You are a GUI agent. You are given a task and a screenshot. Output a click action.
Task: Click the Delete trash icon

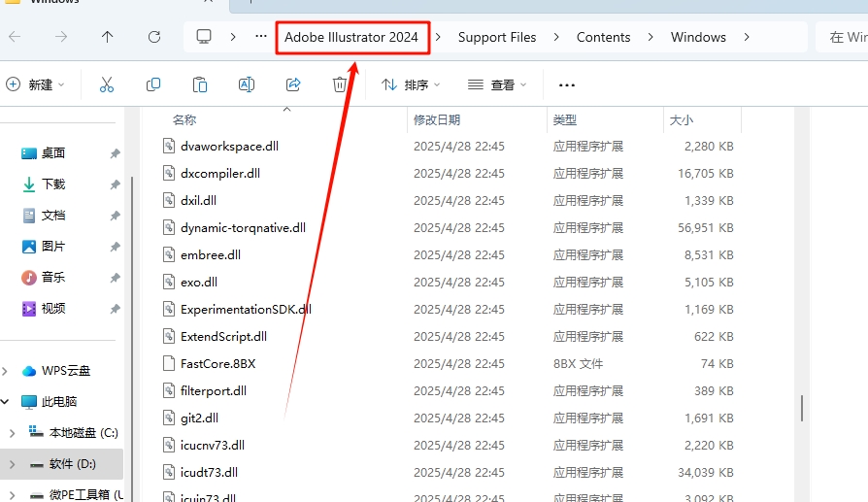tap(340, 84)
